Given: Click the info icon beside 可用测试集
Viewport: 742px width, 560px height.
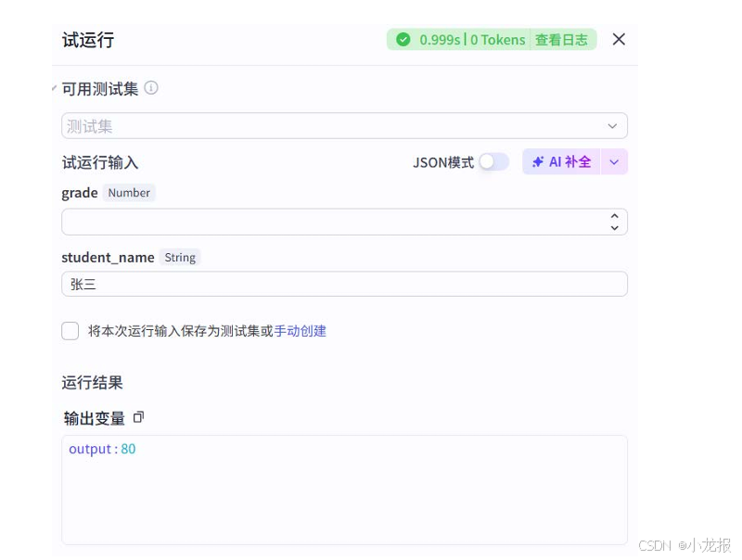Looking at the screenshot, I should 151,88.
